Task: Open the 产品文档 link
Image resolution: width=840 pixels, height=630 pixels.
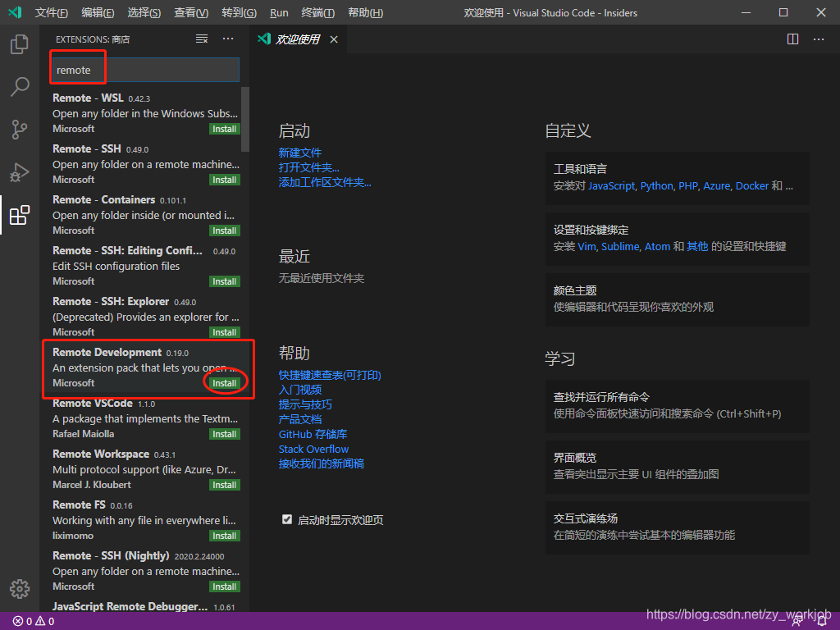Action: pyautogui.click(x=300, y=419)
